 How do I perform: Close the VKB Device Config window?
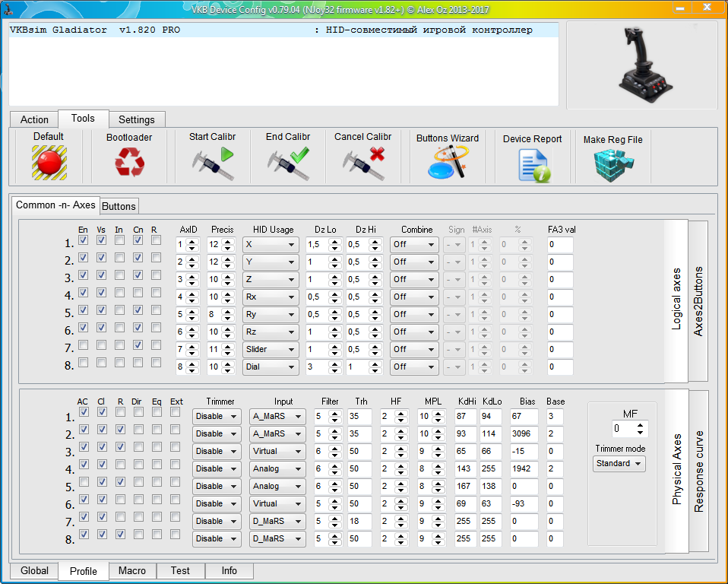coord(707,8)
